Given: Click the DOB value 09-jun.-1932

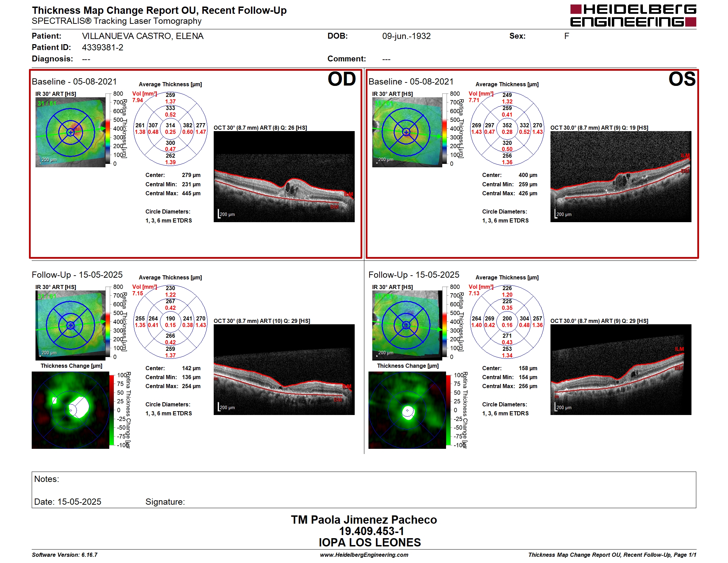Looking at the screenshot, I should coord(406,36).
